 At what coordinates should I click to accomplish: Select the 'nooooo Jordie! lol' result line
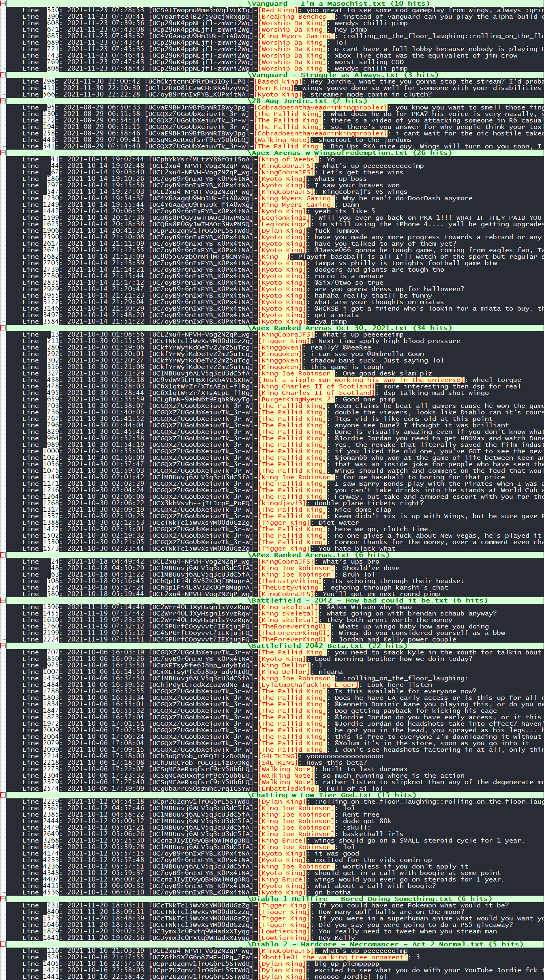tap(275, 977)
